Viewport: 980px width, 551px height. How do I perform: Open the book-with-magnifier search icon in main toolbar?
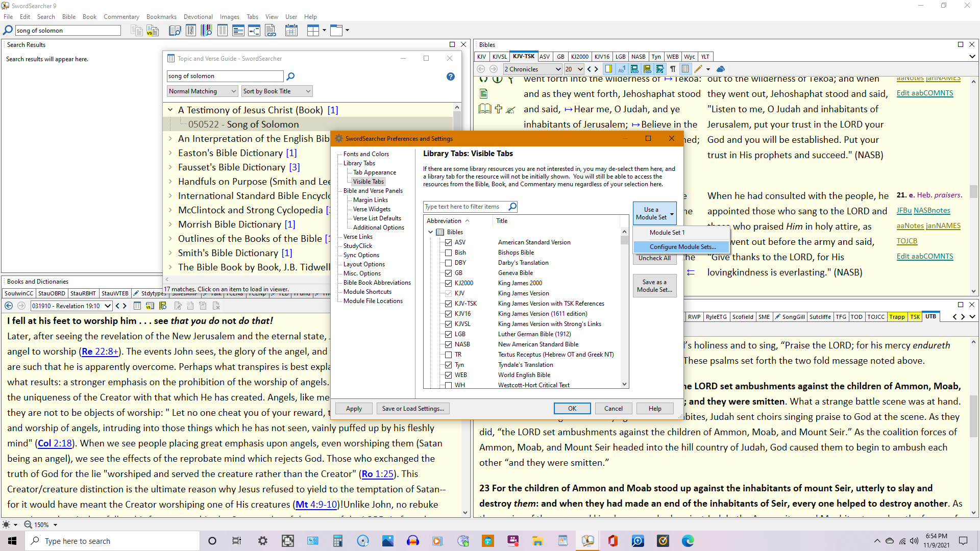point(175,31)
